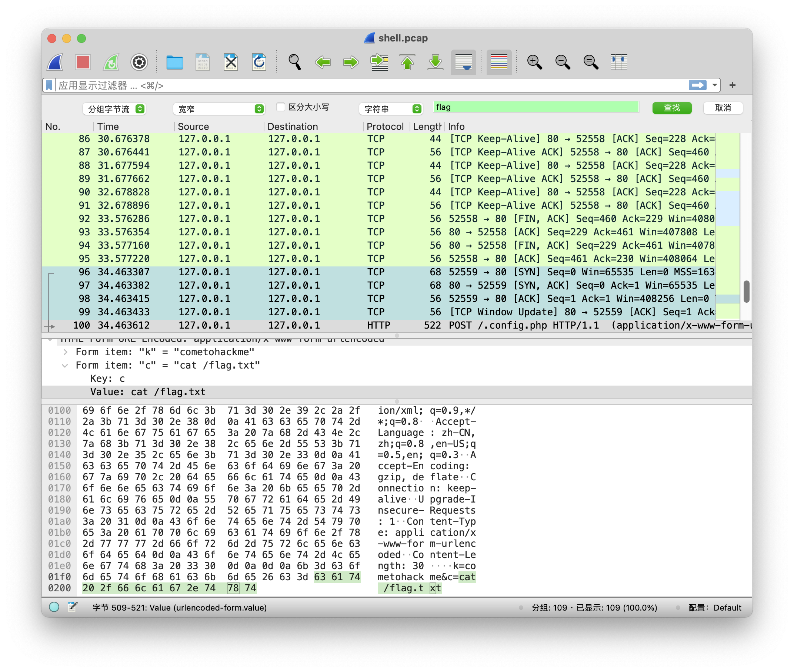This screenshot has height=672, width=794.
Task: Toggle auto-scroll during live capture
Action: click(x=464, y=62)
